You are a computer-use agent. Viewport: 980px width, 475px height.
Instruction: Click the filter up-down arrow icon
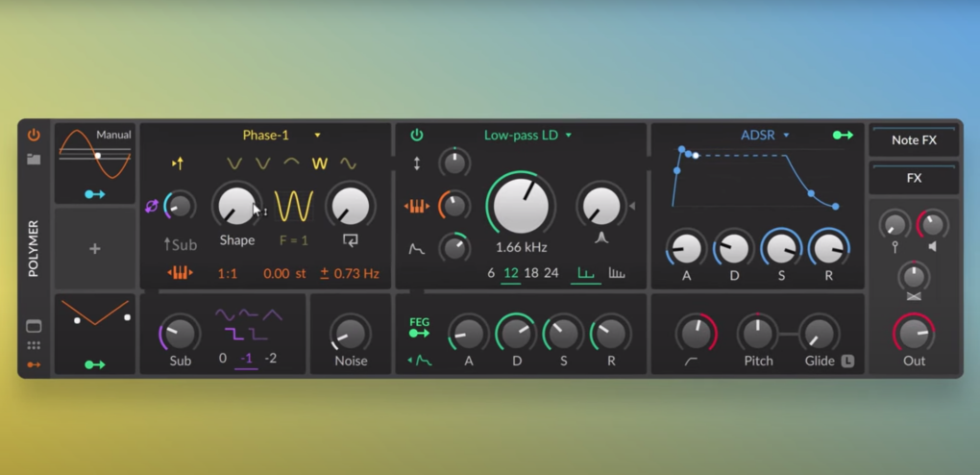point(417,164)
